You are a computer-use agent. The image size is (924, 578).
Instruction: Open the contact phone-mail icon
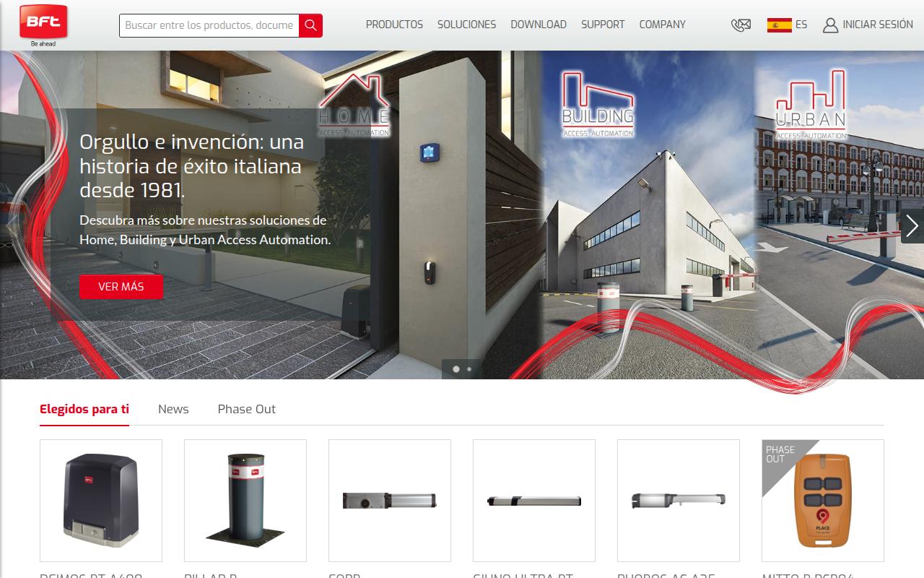pos(741,25)
